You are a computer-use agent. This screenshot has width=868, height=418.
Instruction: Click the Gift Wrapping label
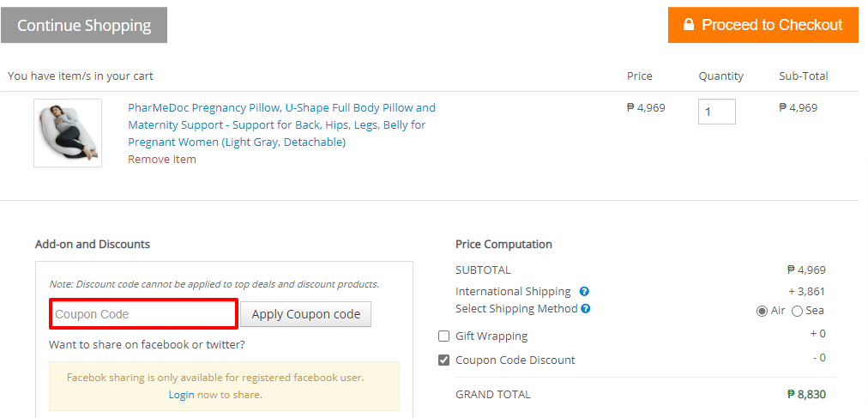pyautogui.click(x=491, y=336)
